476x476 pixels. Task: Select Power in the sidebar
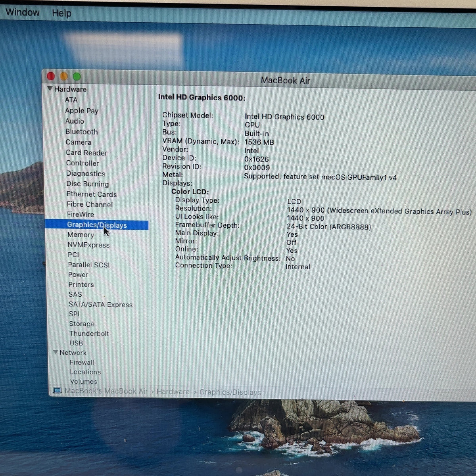pos(78,274)
